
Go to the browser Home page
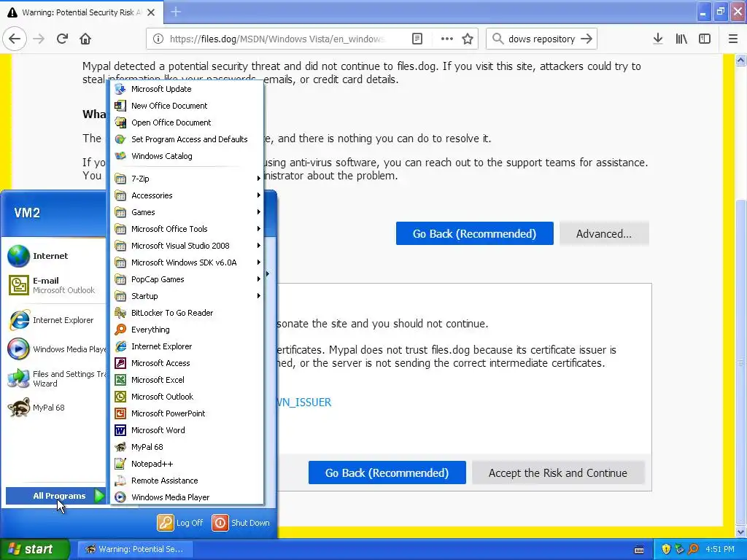85,39
